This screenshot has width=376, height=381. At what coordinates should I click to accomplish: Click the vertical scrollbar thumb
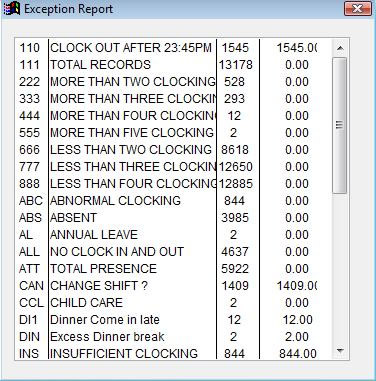tap(340, 125)
